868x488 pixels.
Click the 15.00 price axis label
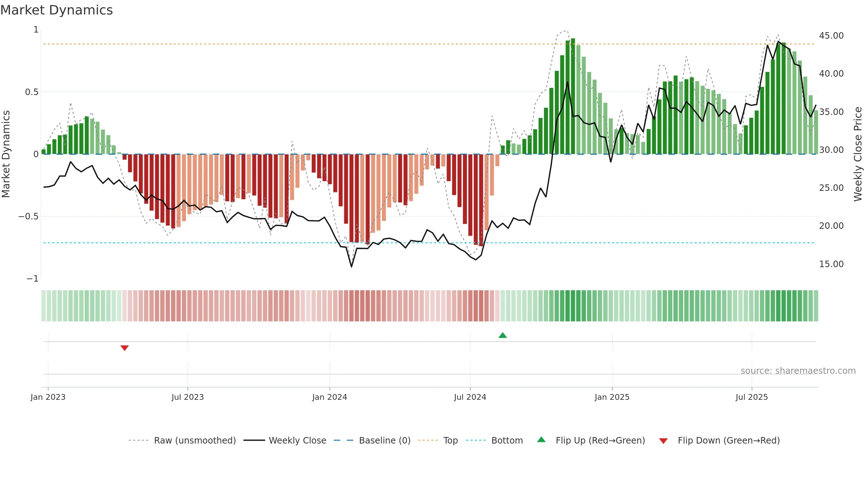coord(831,264)
